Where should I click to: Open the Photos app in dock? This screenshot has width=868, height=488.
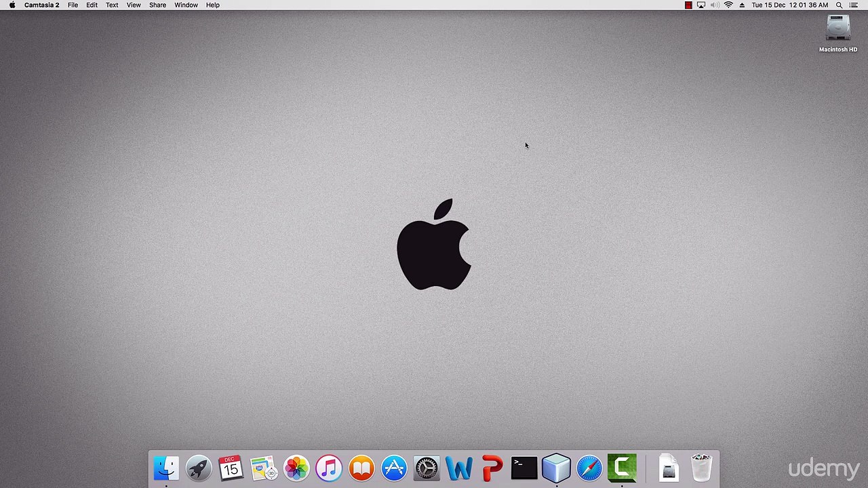coord(296,468)
